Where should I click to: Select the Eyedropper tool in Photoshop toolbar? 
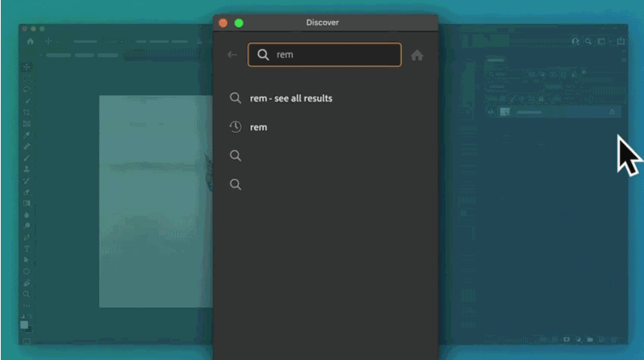point(27,135)
